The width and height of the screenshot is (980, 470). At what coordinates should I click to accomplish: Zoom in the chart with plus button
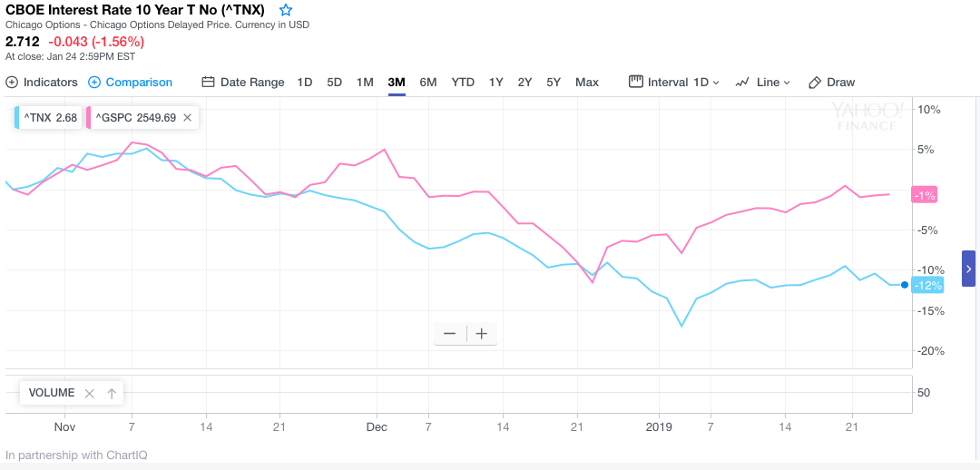coord(482,333)
